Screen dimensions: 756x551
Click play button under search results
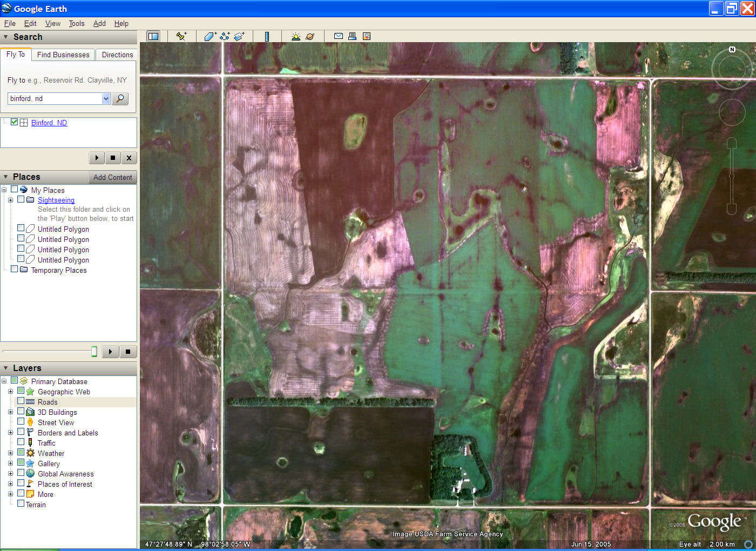97,158
